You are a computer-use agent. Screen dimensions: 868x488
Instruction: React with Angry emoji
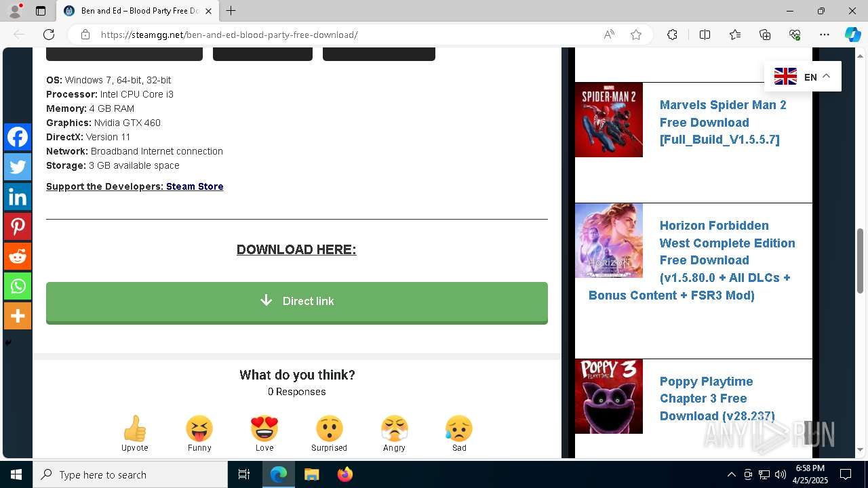pos(394,429)
